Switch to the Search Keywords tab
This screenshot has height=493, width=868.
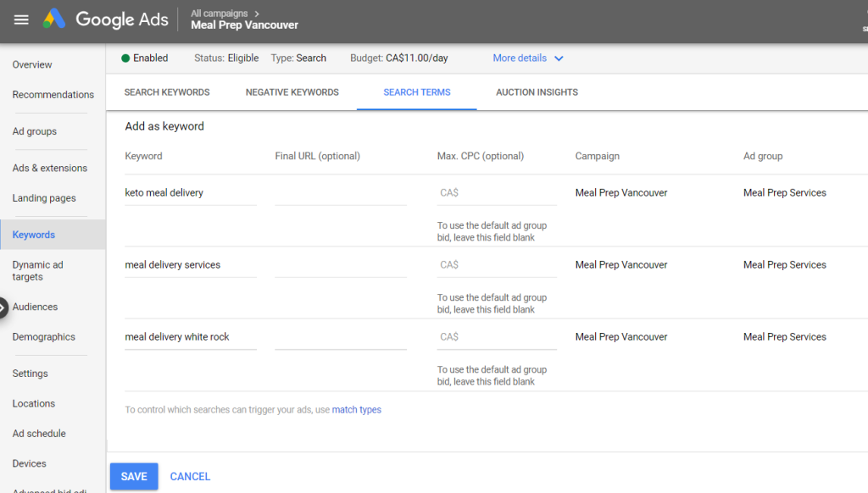(167, 92)
